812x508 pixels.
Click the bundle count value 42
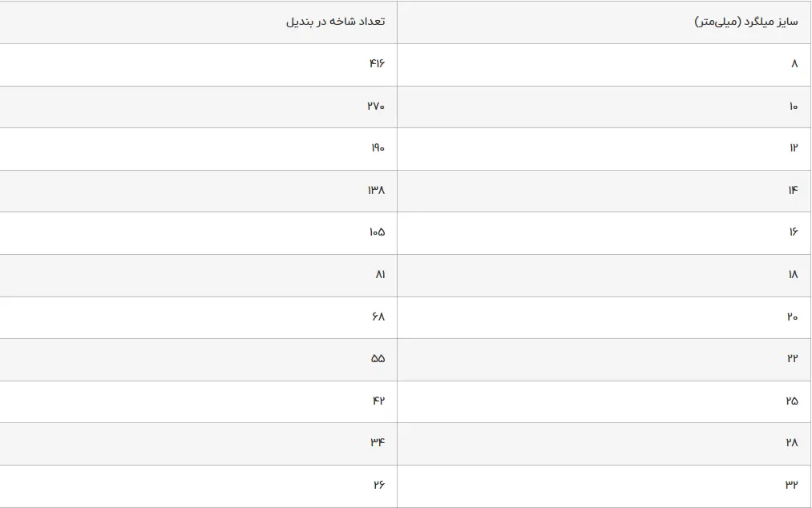point(378,401)
